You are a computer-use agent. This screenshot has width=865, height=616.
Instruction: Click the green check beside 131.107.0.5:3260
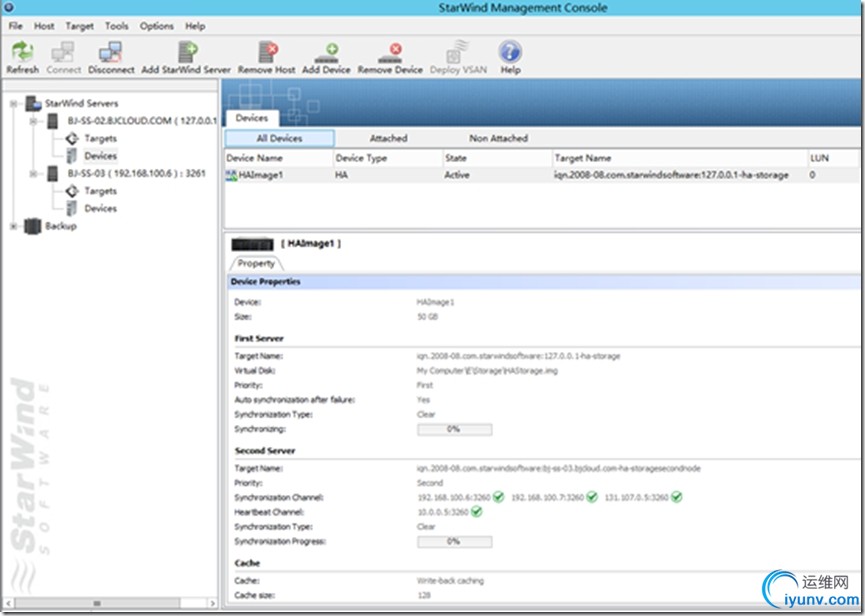coord(677,497)
